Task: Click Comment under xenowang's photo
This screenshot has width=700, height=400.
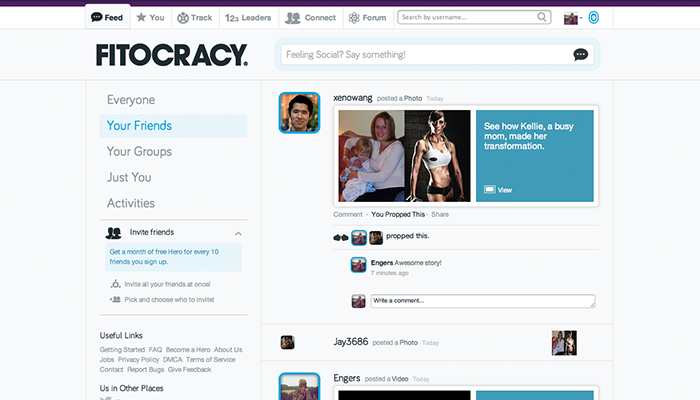Action: point(348,214)
